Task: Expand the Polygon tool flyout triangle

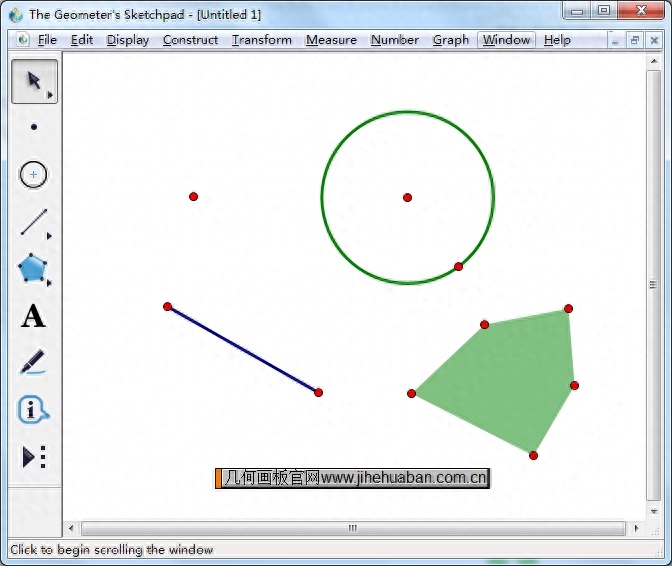Action: coord(50,284)
